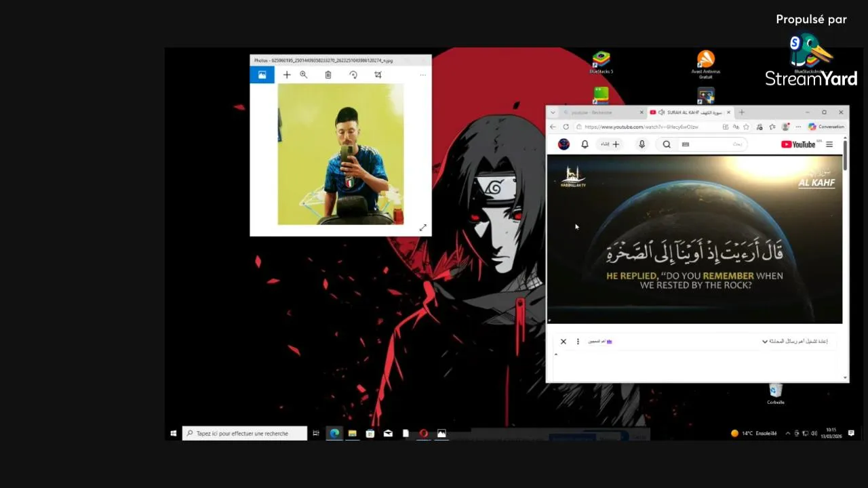
Task: Click the YouTube search magnifier button
Action: [667, 144]
